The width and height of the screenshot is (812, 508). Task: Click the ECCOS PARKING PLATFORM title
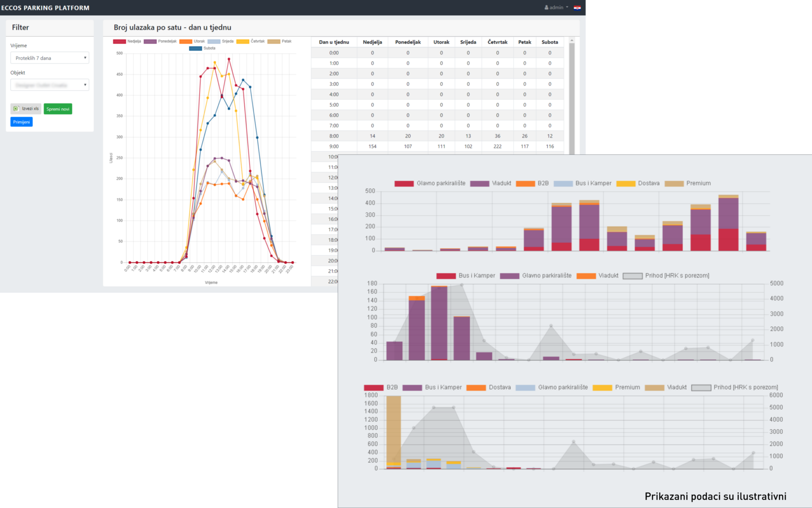coord(45,8)
